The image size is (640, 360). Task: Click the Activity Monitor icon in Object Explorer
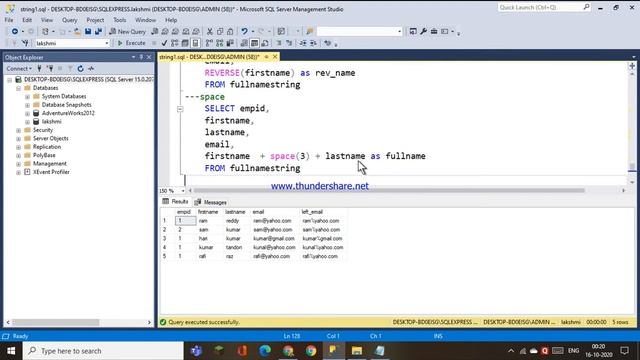[x=91, y=69]
